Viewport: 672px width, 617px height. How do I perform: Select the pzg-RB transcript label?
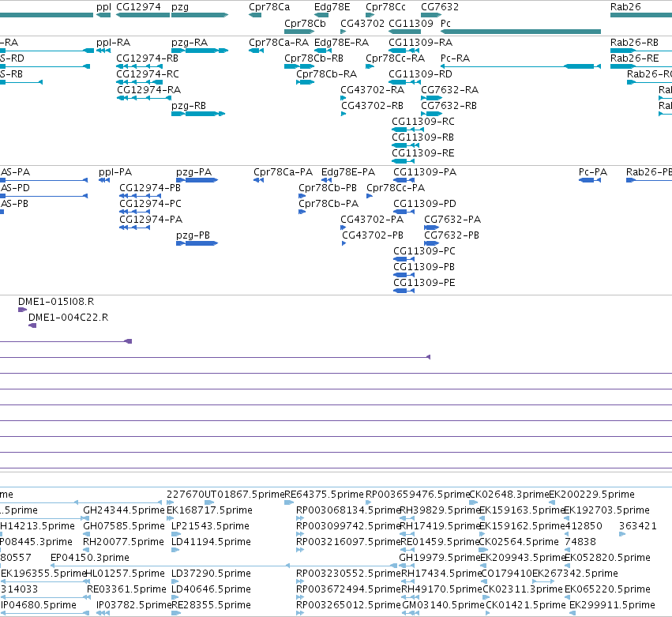tap(189, 107)
